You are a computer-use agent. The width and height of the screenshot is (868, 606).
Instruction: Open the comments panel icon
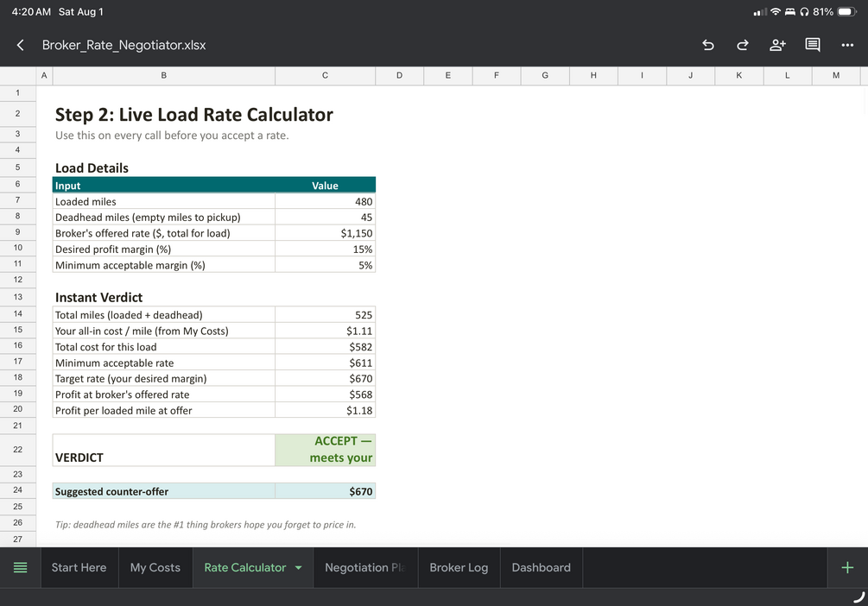point(812,46)
